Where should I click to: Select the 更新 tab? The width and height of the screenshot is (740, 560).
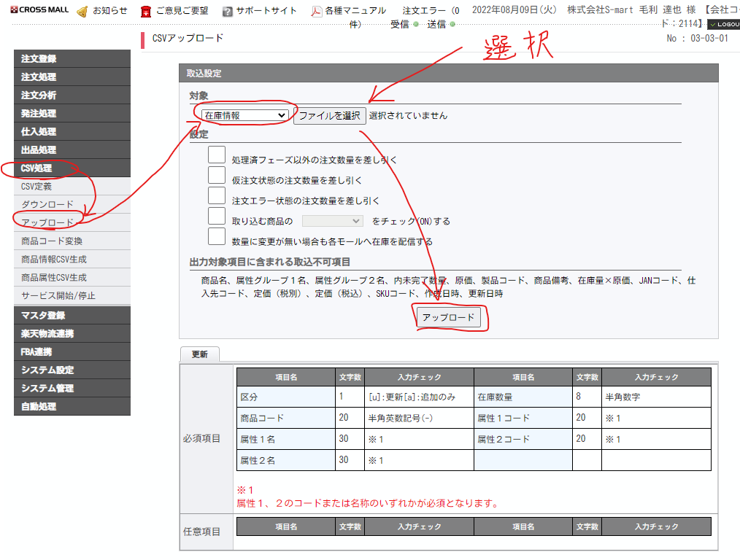click(x=199, y=354)
